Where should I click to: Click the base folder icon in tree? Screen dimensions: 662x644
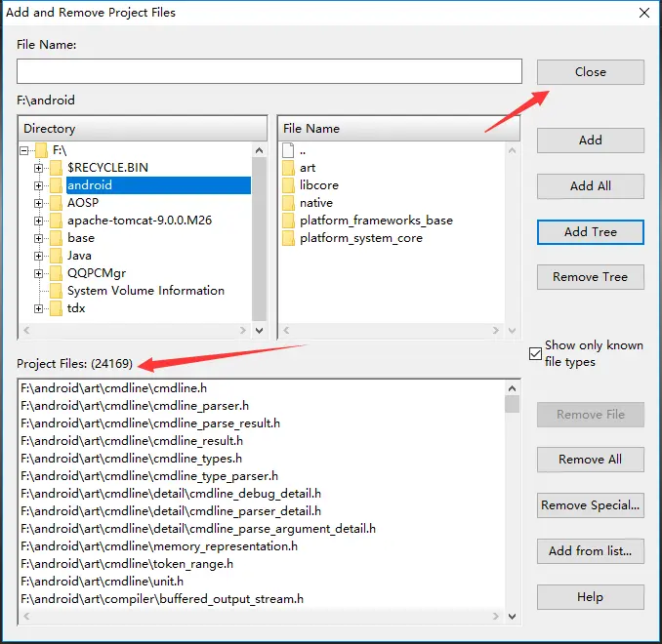pyautogui.click(x=56, y=238)
